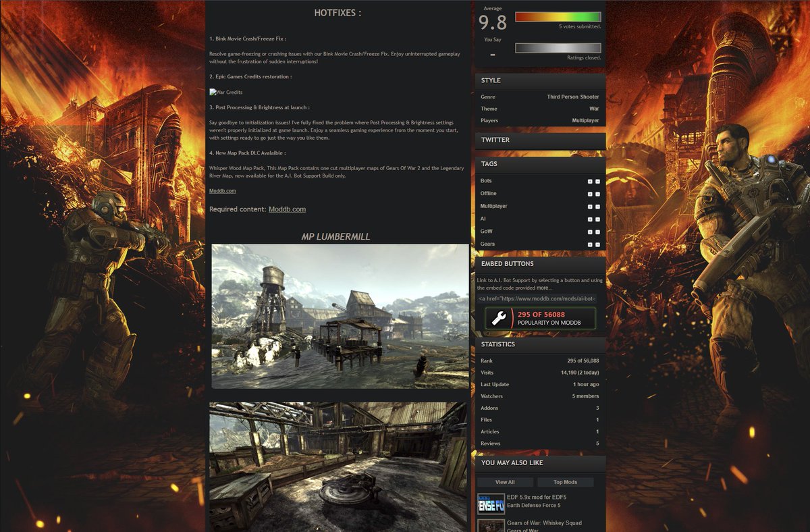Click plus icon beside Multiplayer tag
This screenshot has height=532, width=810.
click(x=589, y=207)
